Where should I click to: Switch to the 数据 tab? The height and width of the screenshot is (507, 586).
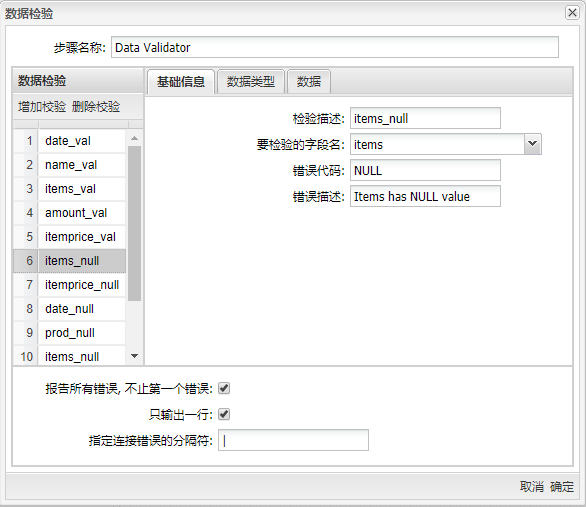point(309,81)
